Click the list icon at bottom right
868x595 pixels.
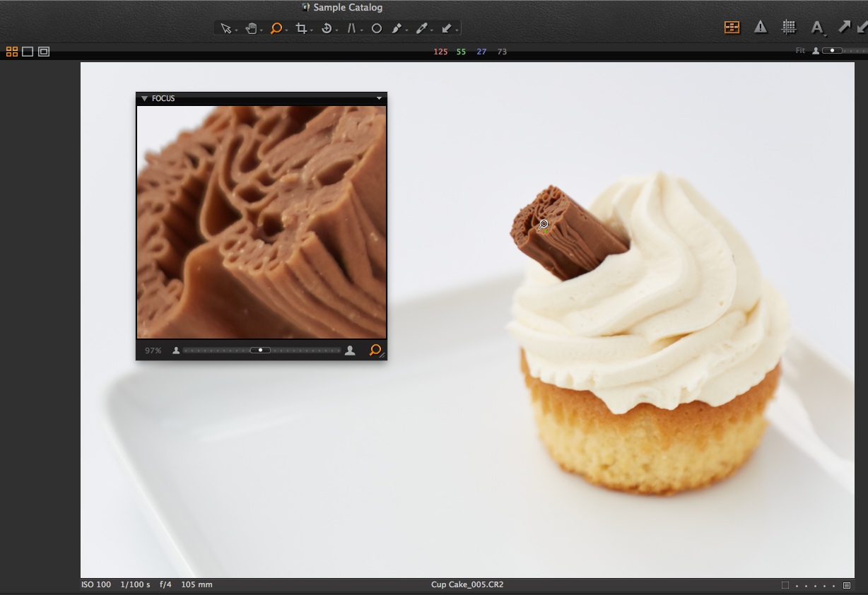pyautogui.click(x=847, y=585)
